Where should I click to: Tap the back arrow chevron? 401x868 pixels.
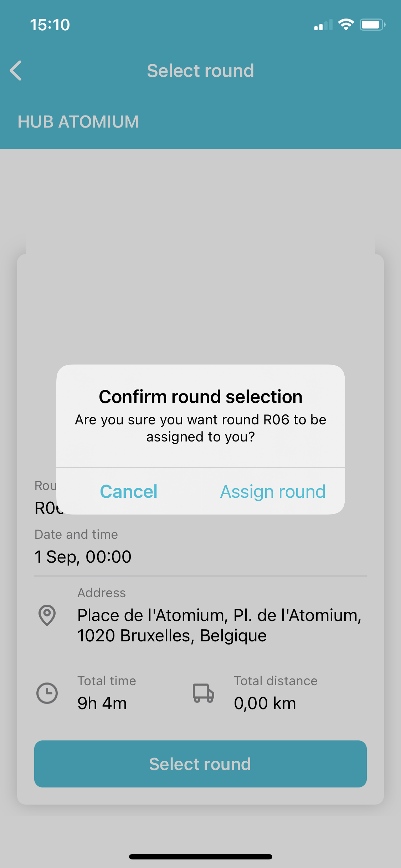[x=16, y=71]
